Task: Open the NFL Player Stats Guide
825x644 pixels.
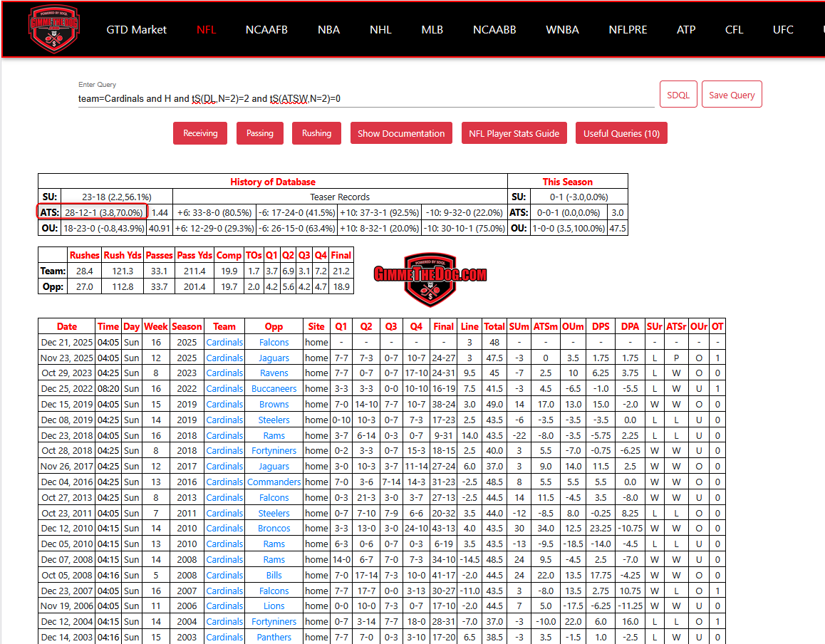Action: [x=514, y=133]
